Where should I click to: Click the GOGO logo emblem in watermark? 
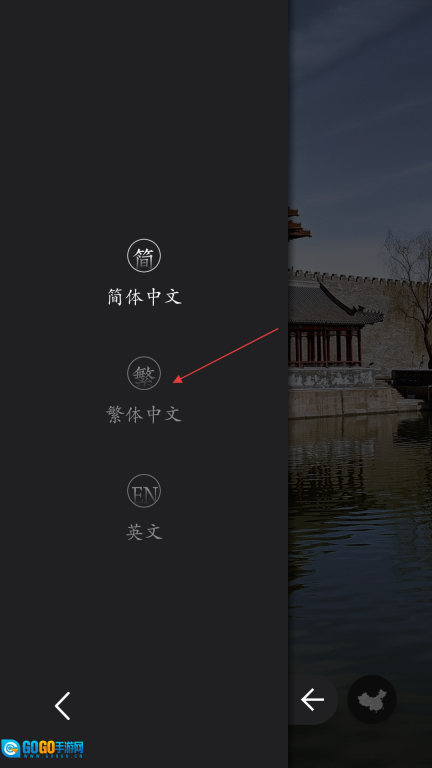click(10, 748)
